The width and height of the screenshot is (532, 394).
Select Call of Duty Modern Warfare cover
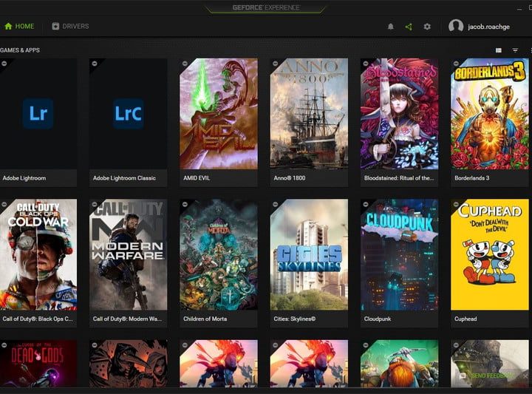[129, 254]
